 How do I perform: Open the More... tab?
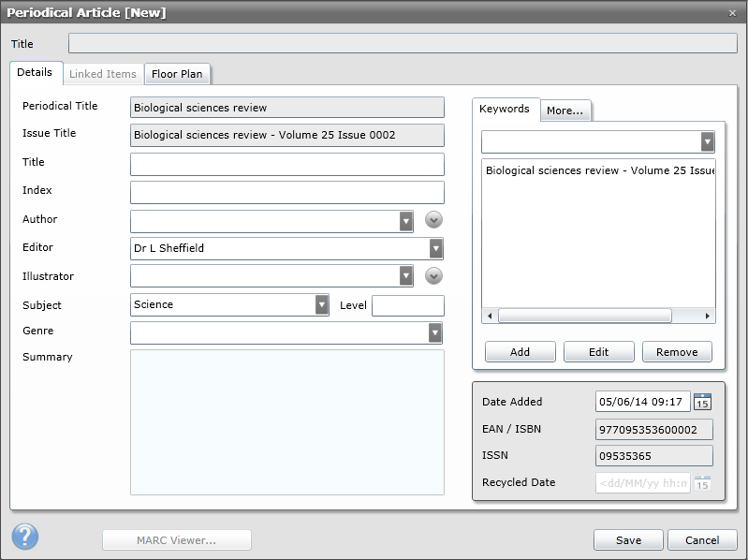pyautogui.click(x=565, y=111)
